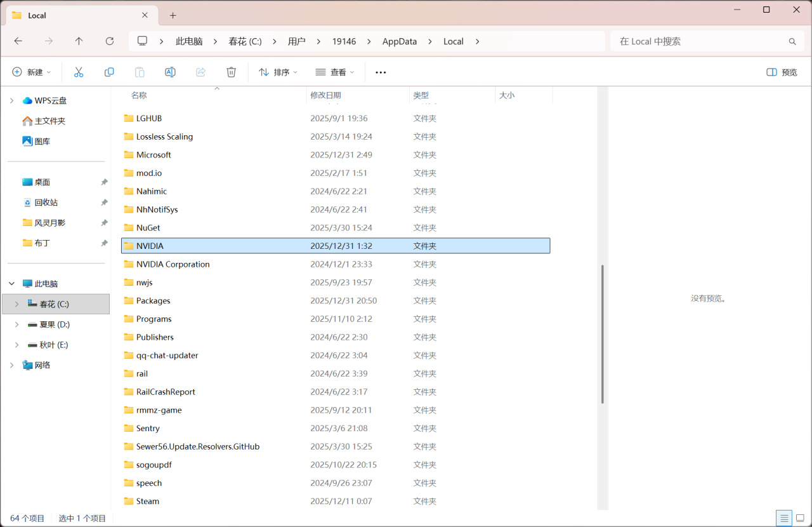Click the Sentry folder icon

click(129, 429)
